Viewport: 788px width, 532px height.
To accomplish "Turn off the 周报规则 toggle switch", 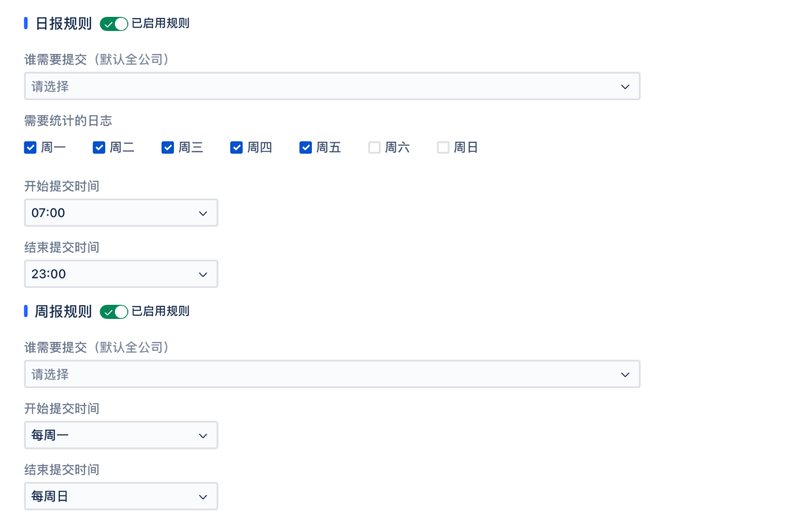I will point(114,312).
